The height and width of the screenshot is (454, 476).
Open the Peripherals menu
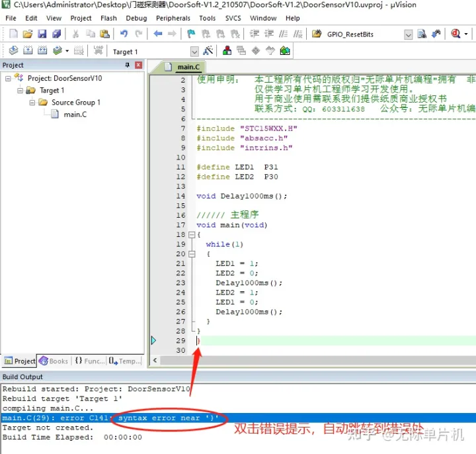[173, 19]
